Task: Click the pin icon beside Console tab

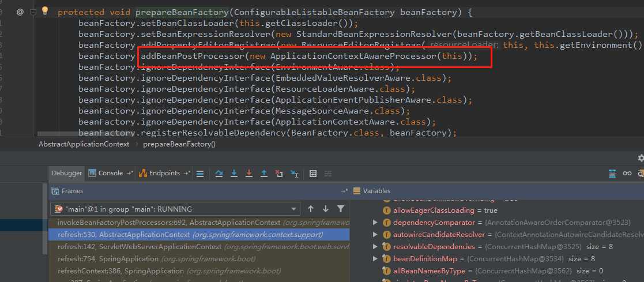Action: click(130, 174)
